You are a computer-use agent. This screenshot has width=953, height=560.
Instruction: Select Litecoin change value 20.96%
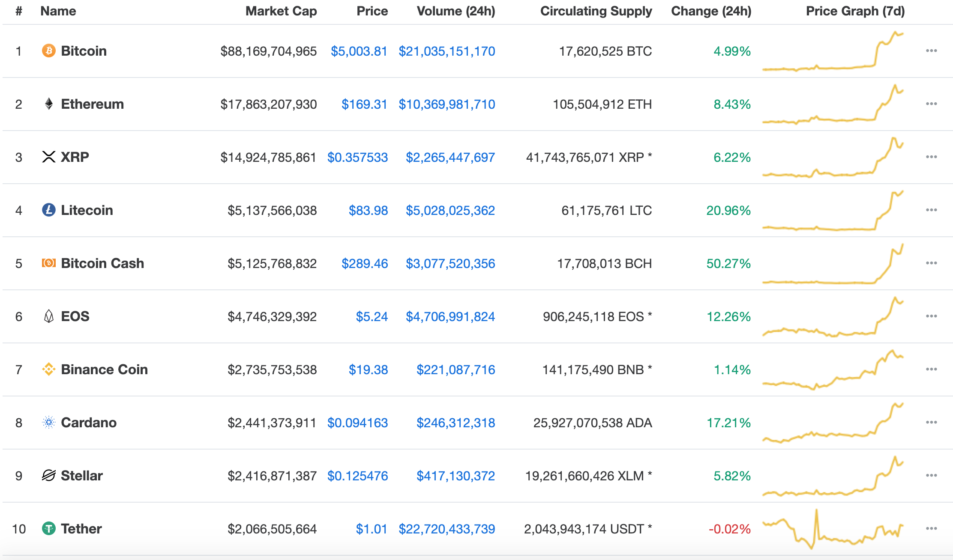coord(728,211)
